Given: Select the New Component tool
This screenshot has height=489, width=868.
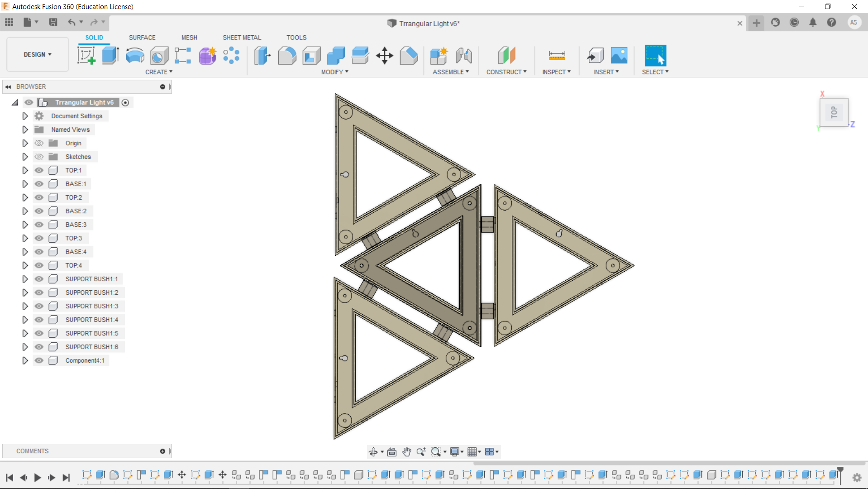Looking at the screenshot, I should [439, 56].
